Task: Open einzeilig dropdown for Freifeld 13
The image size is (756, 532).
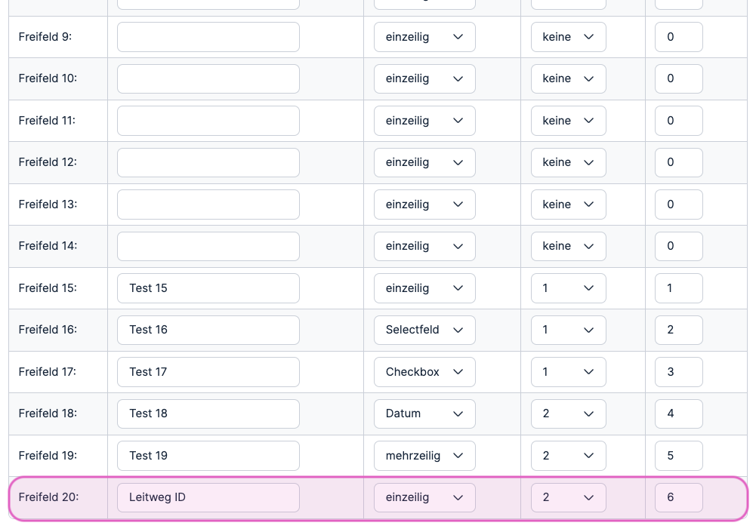Action: (x=424, y=204)
